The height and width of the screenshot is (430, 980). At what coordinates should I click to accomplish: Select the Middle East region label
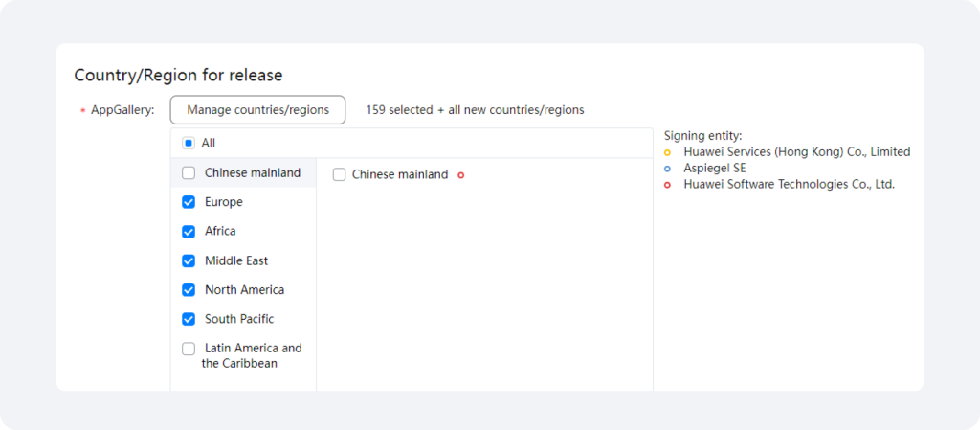click(x=236, y=260)
